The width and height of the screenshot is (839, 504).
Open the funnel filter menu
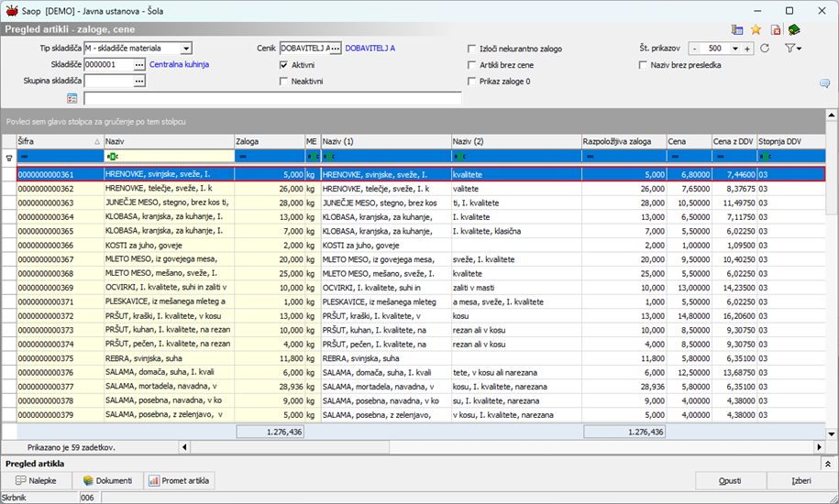[x=793, y=48]
